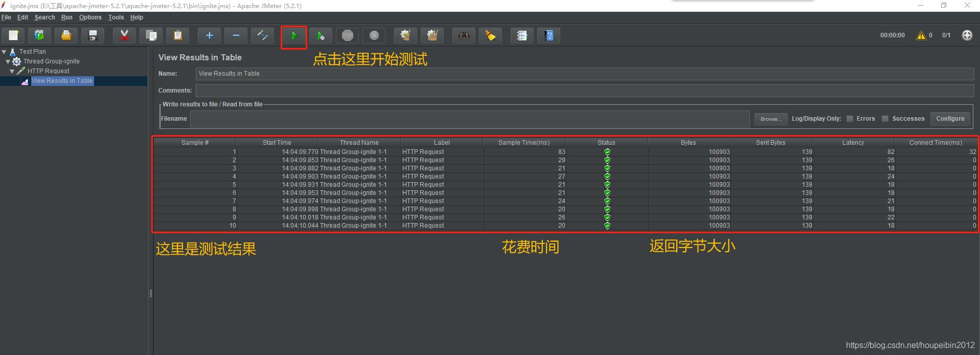
Task: Open the Templates toolbar icon
Action: click(x=39, y=35)
